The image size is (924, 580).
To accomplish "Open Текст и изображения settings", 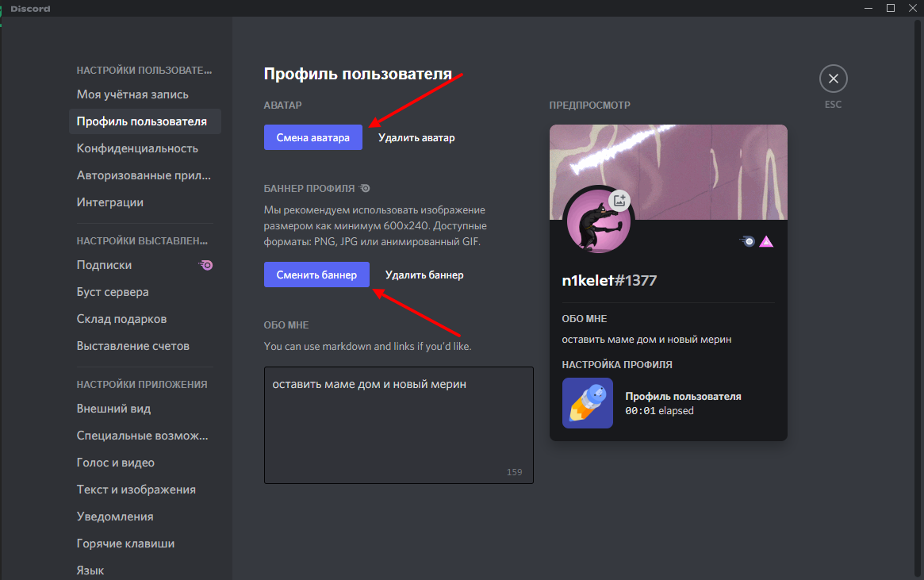I will click(x=145, y=490).
